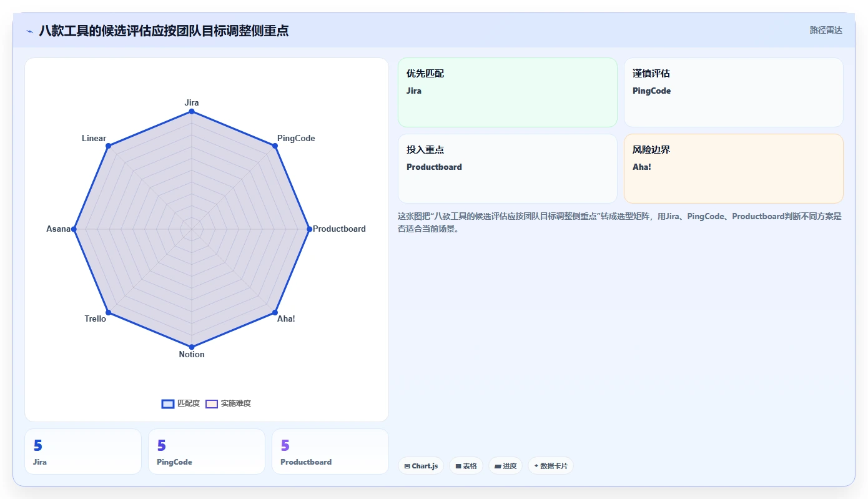Screen dimensions: 868x499
Task: Click the sparkle icon in 数据卡片 chip
Action: (536, 466)
